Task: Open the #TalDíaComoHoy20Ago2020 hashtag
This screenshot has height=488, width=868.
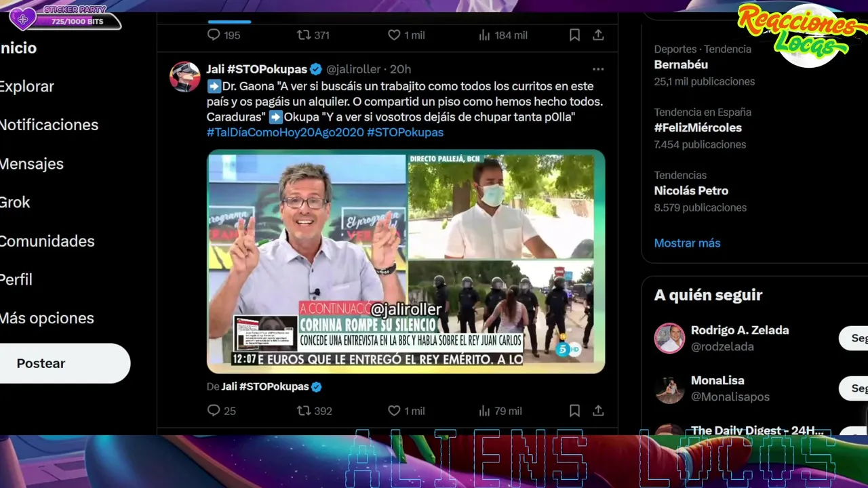Action: pyautogui.click(x=285, y=133)
